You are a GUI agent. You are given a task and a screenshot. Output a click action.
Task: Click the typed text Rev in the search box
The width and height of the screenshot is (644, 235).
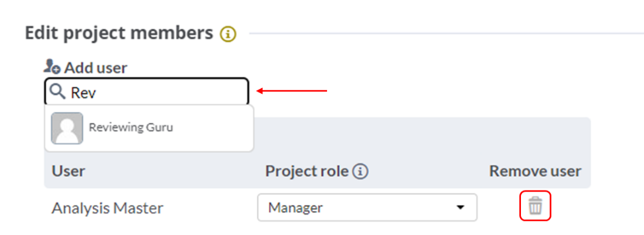pyautogui.click(x=83, y=93)
